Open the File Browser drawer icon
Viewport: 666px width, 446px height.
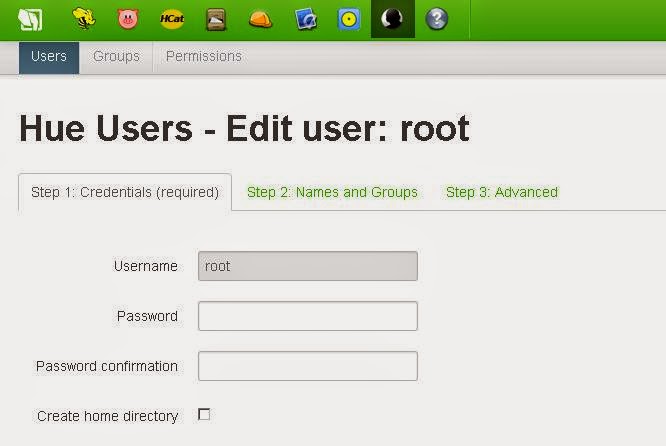click(216, 20)
